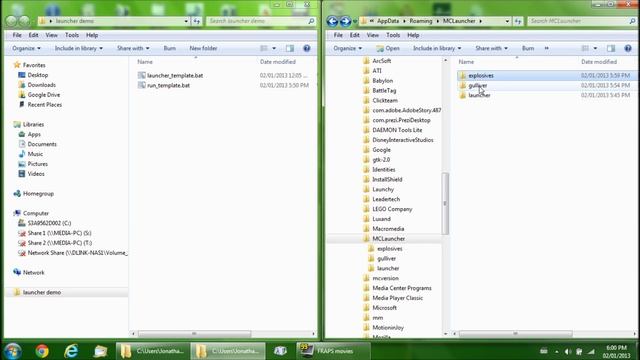Image resolution: width=640 pixels, height=360 pixels.
Task: Toggle preview pane in MCLauncher window
Action: click(x=611, y=48)
